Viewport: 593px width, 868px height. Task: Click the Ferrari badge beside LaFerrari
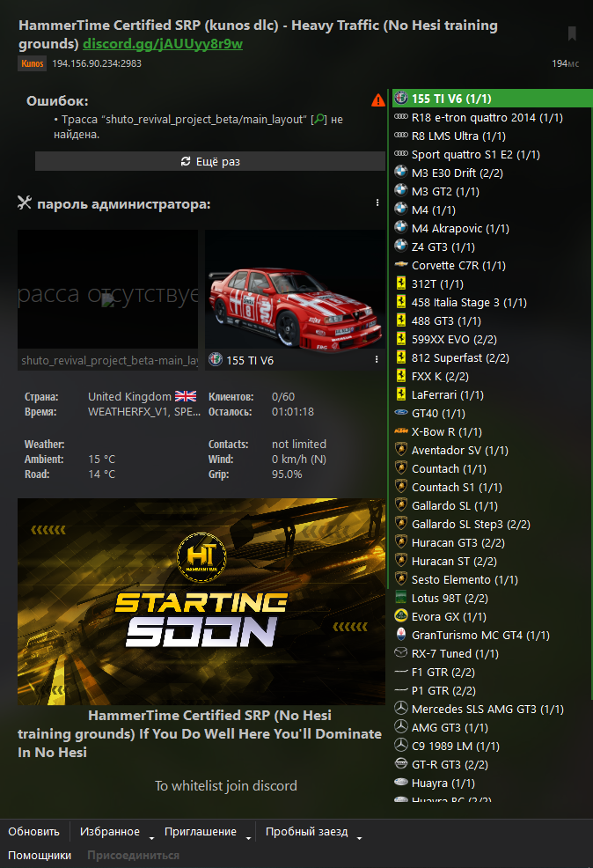pyautogui.click(x=401, y=394)
